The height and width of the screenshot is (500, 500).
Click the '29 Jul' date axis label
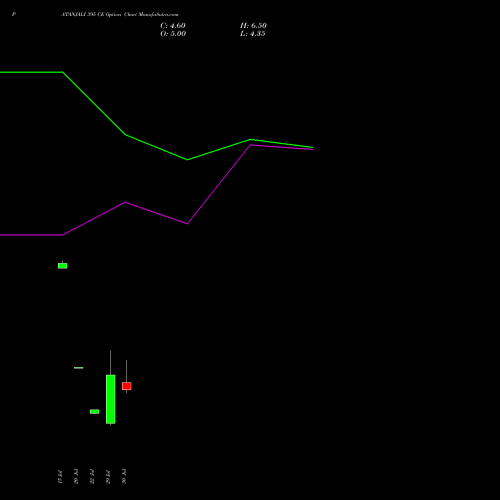[108, 476]
